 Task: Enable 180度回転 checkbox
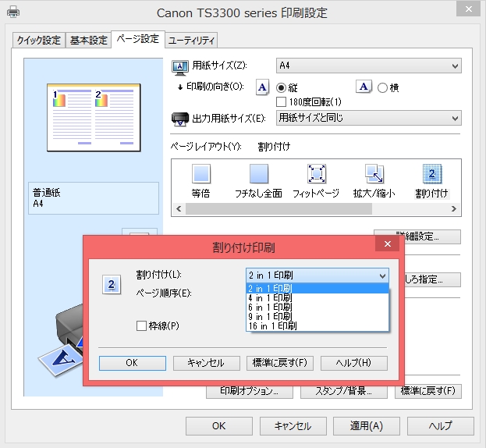point(281,101)
